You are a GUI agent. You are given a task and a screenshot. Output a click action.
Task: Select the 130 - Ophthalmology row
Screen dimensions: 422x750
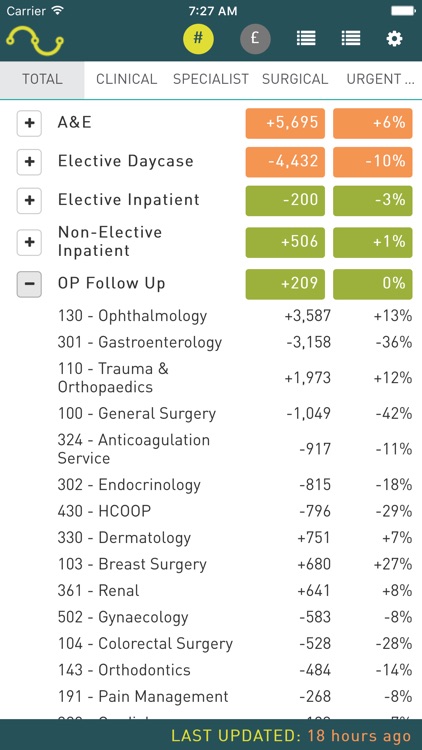(234, 316)
